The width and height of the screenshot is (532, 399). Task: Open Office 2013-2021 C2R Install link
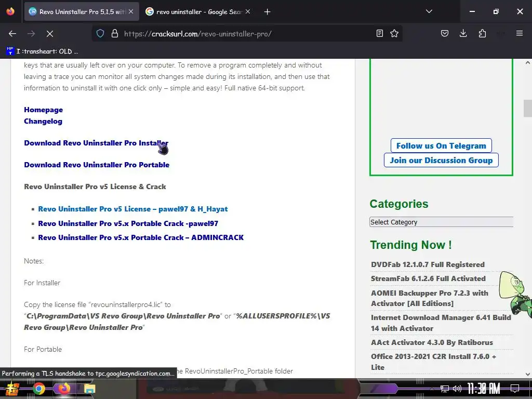(x=433, y=362)
